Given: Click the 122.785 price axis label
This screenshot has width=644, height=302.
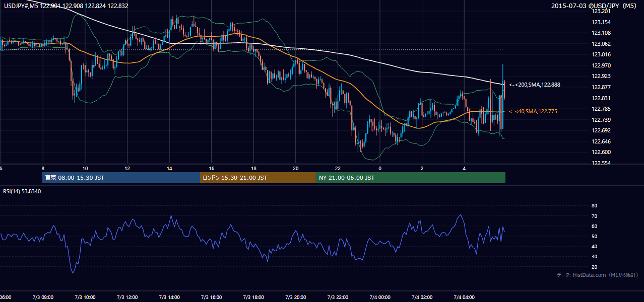Looking at the screenshot, I should tap(601, 109).
